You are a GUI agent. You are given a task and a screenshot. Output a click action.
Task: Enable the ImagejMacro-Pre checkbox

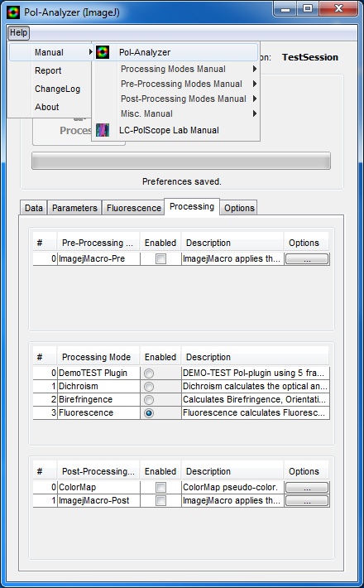click(160, 258)
